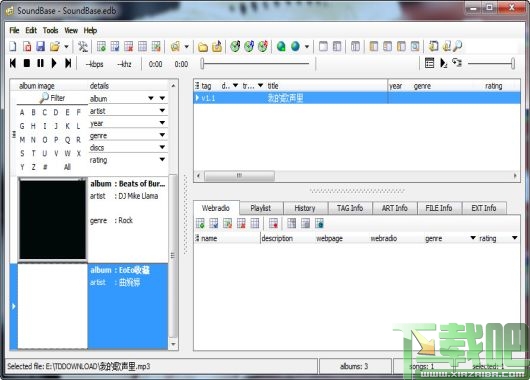Open the webradio genre column dropdown arrow
Viewport: 530px width, 380px height.
click(x=473, y=238)
